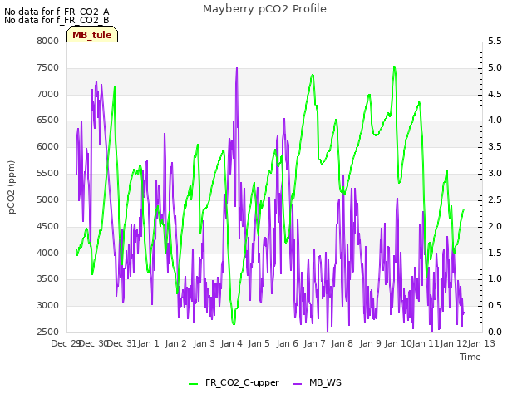The height and width of the screenshot is (399, 532).
Task: Click the 2500 left axis label
Action: click(x=48, y=332)
